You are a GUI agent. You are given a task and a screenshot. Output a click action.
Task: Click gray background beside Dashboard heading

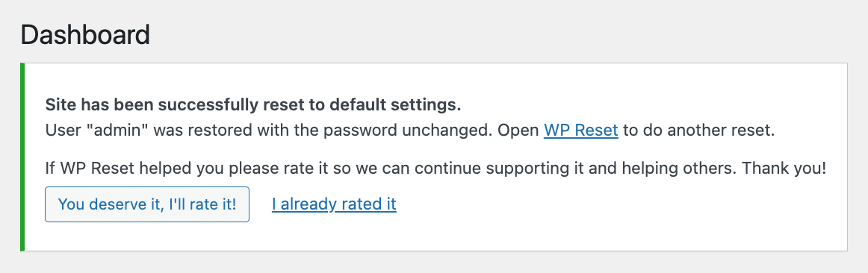pos(498,34)
